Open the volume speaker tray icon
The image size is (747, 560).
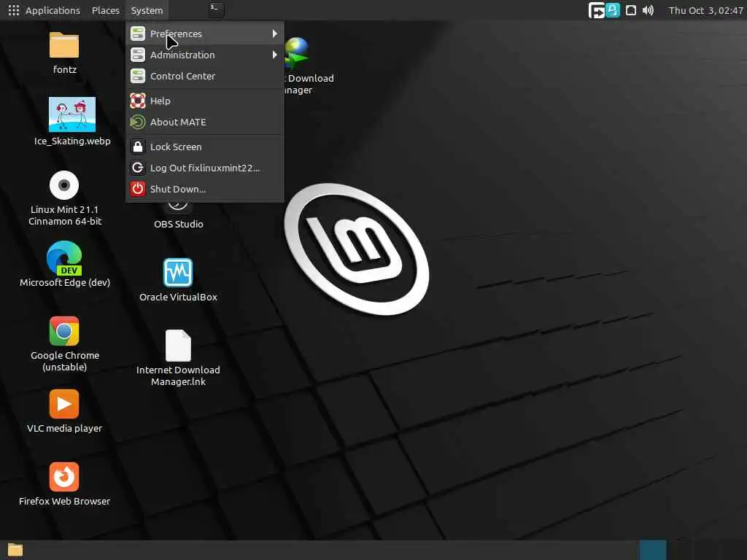[648, 10]
